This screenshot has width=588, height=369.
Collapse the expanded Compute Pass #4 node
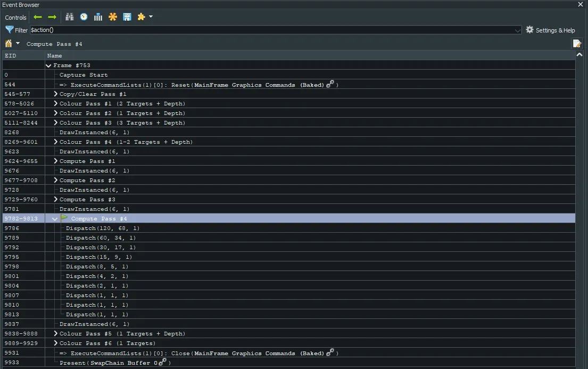pyautogui.click(x=55, y=218)
